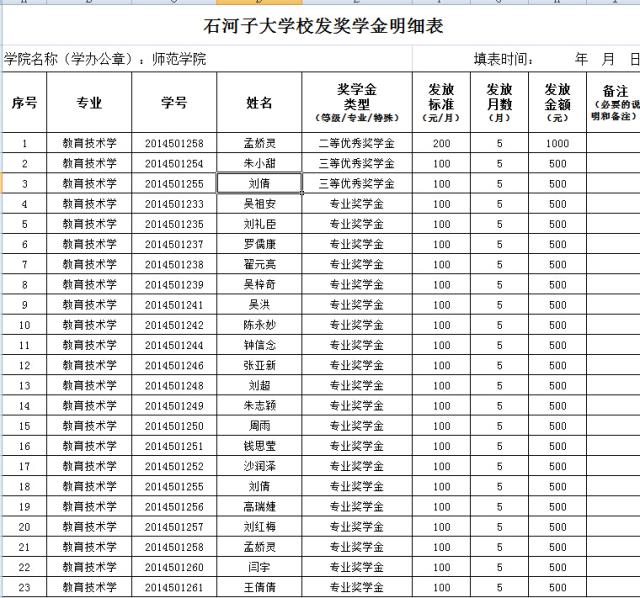Select the name cell 刘超
The height and width of the screenshot is (598, 640).
tap(259, 385)
